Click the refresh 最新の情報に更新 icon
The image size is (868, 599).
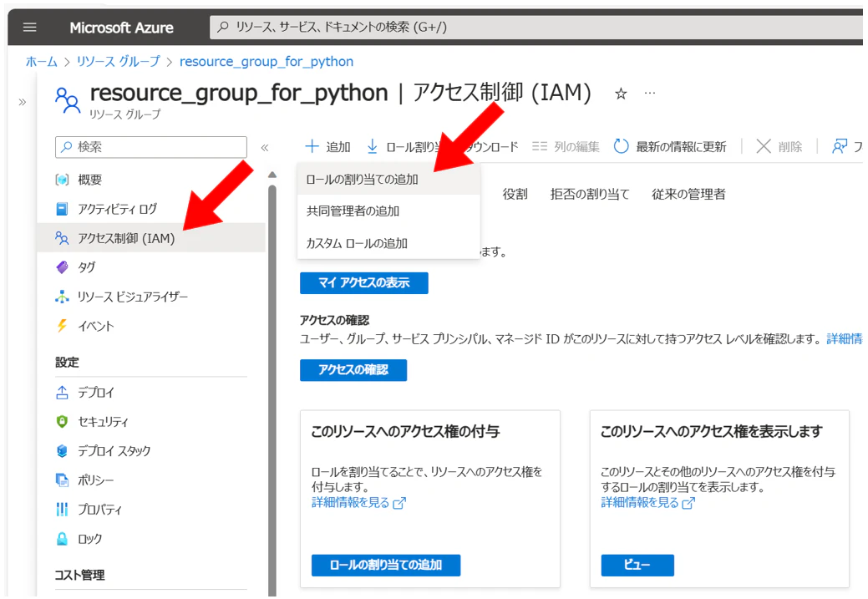click(x=621, y=146)
